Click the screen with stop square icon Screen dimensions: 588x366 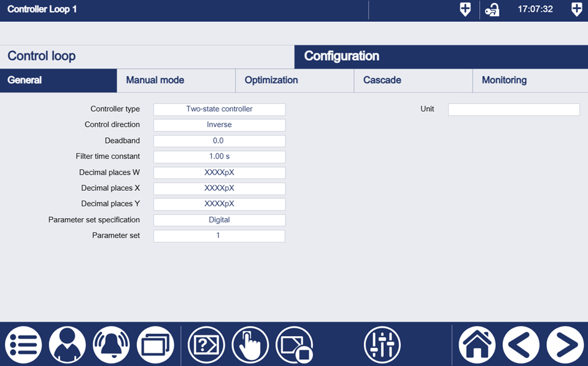point(294,345)
